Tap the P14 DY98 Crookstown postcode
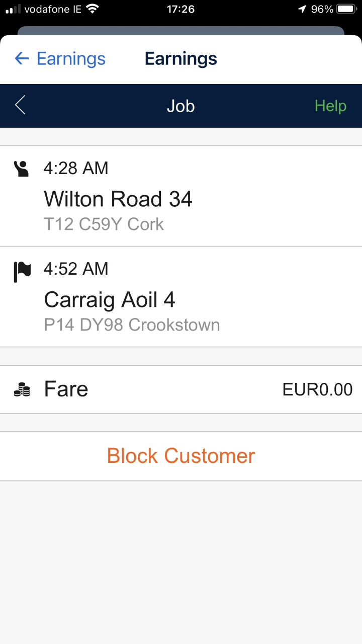362x644 pixels. (132, 325)
